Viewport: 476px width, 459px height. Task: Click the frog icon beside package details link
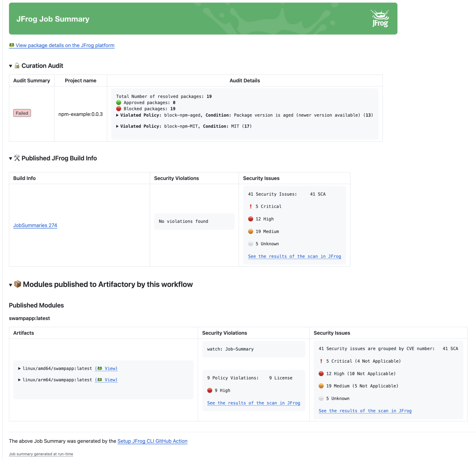11,45
